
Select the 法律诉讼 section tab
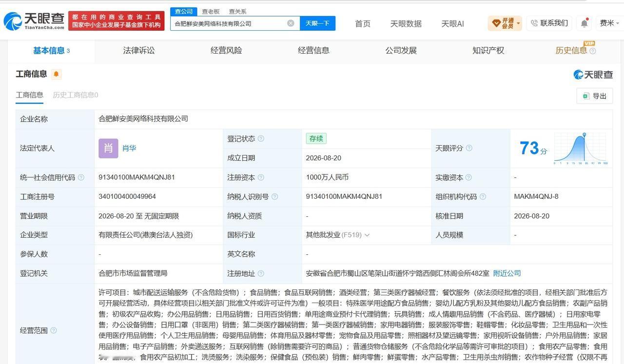(139, 50)
